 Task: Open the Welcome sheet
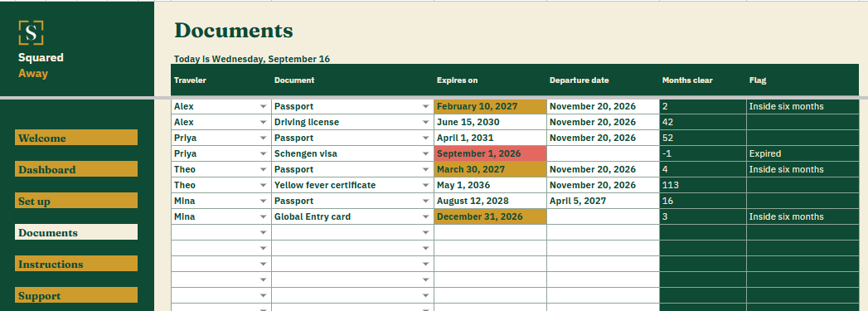click(x=76, y=138)
